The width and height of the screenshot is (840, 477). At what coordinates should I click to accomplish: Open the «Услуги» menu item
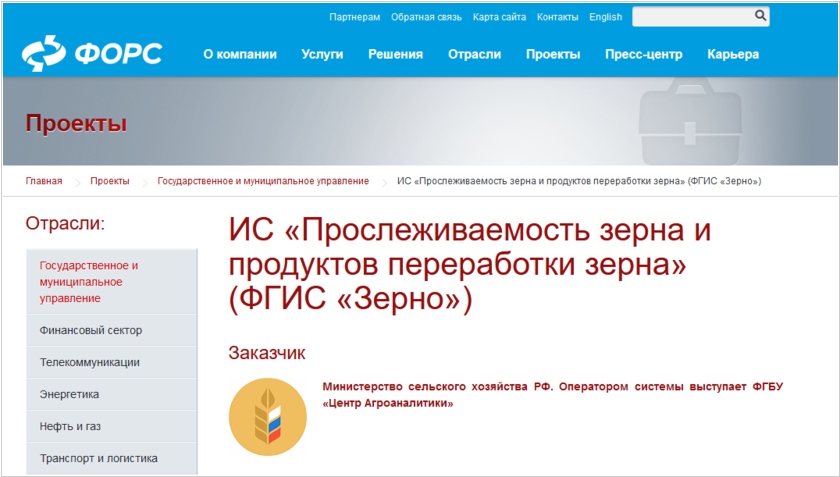(322, 55)
